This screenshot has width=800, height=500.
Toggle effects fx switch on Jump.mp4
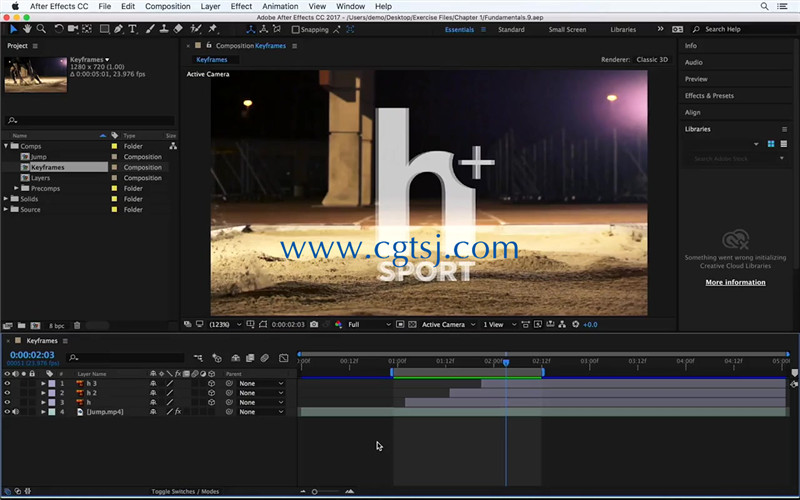(x=178, y=412)
